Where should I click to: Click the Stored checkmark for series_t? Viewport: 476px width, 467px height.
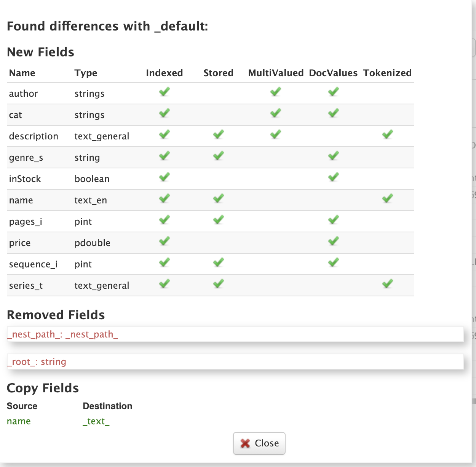[x=219, y=284]
